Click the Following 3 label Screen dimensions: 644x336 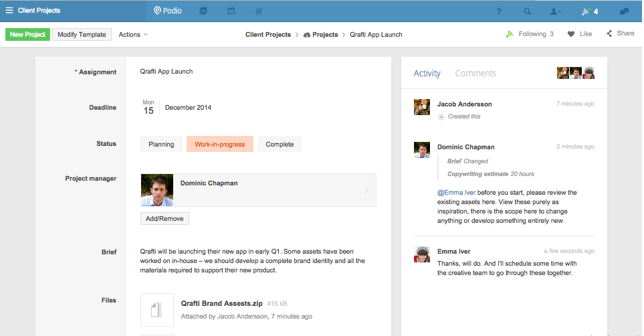pyautogui.click(x=536, y=34)
